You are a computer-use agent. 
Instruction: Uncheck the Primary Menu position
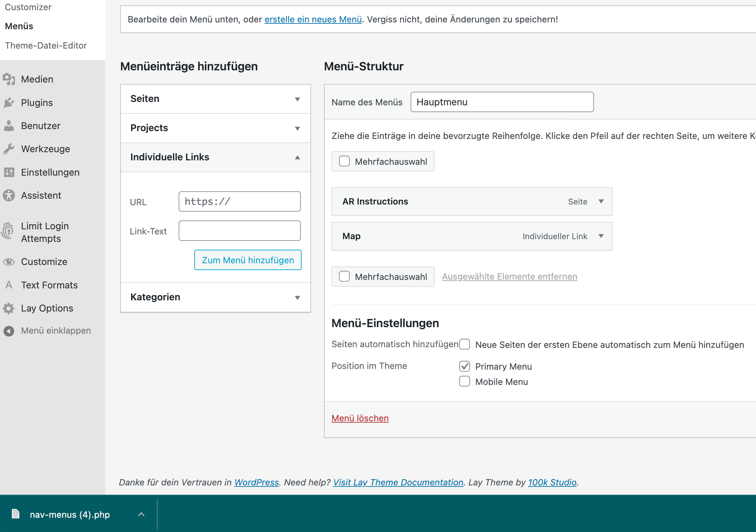[x=465, y=366]
